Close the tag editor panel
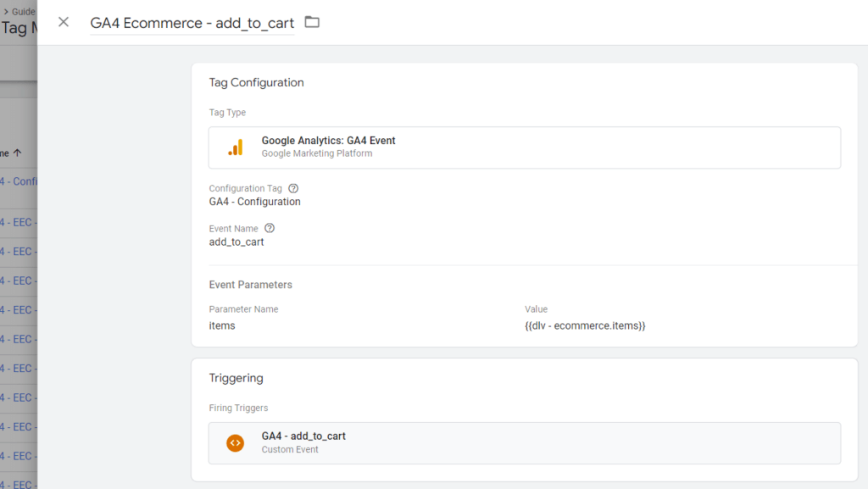Screen dimensions: 868x489 coord(64,22)
